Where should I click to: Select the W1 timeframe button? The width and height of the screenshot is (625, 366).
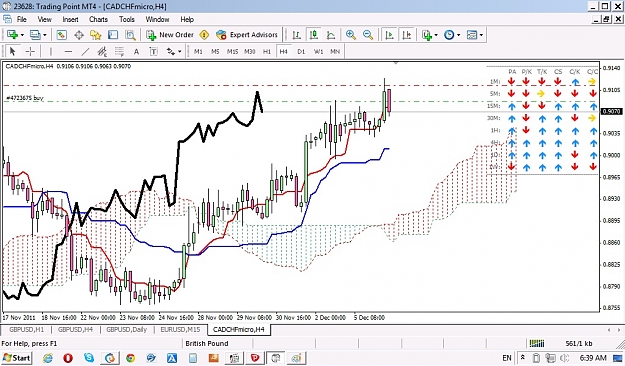[x=318, y=51]
